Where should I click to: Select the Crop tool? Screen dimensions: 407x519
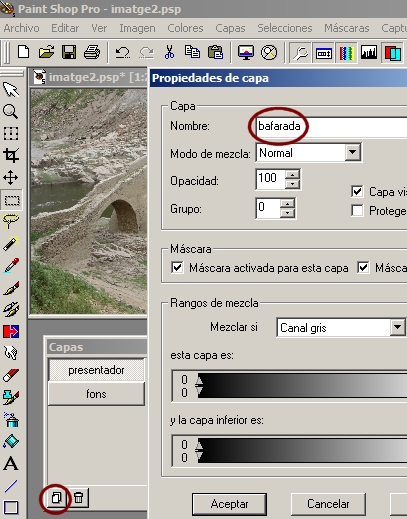point(11,156)
